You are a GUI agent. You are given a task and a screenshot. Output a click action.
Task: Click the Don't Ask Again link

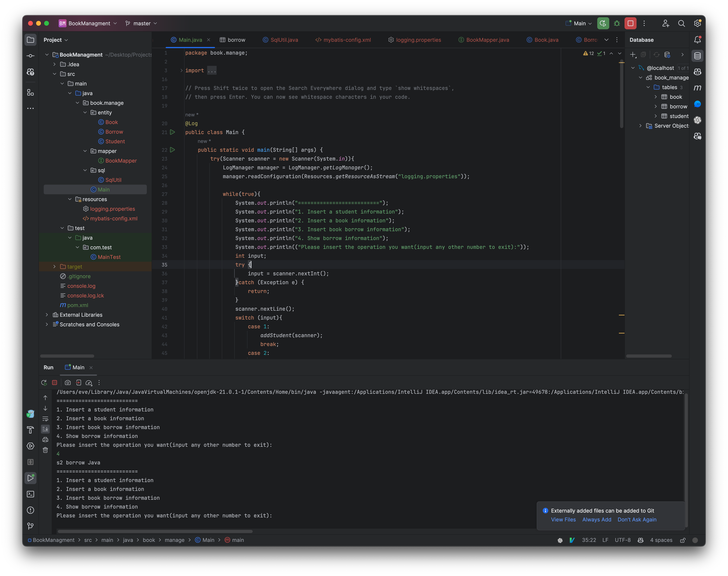[x=637, y=519]
